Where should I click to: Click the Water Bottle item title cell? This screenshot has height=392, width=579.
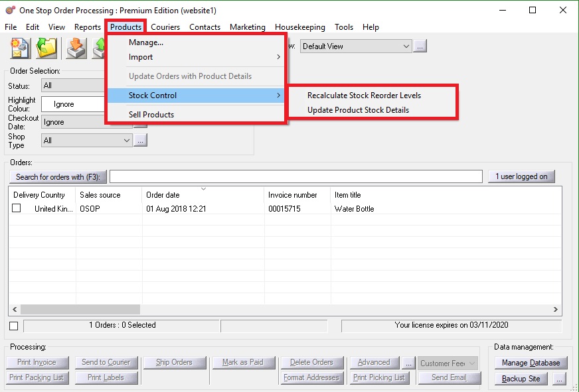click(354, 209)
